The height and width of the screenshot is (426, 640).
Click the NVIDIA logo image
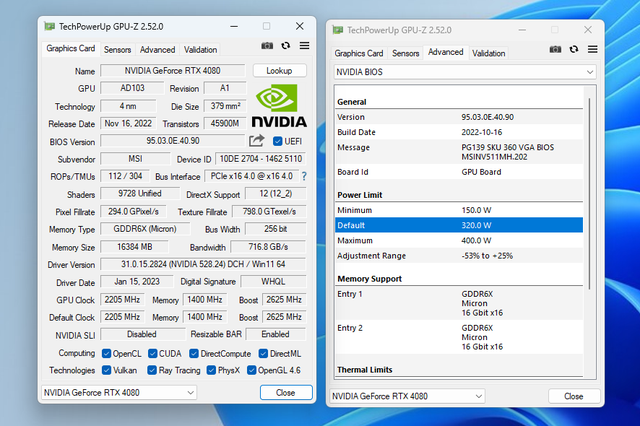(279, 106)
